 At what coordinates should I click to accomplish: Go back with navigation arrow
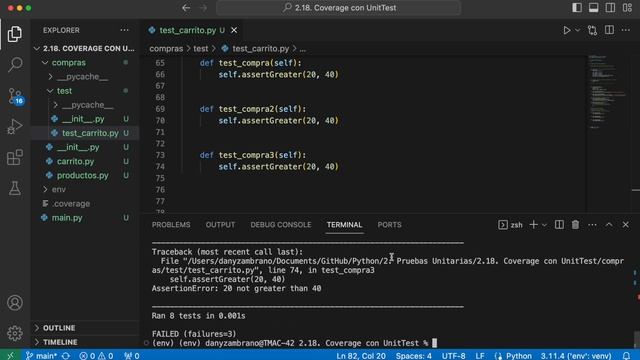tap(186, 8)
